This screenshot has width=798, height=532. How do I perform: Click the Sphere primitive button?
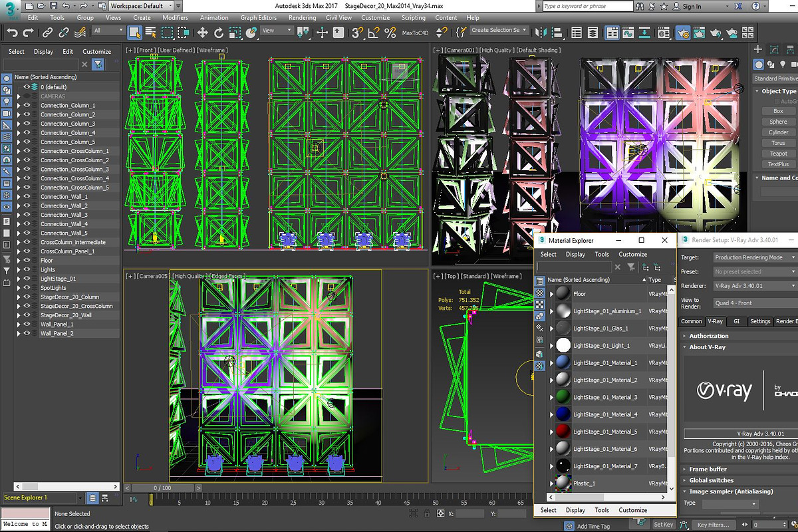pyautogui.click(x=778, y=122)
